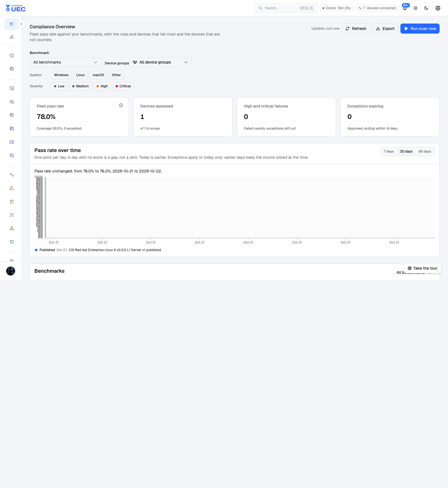The height and width of the screenshot is (488, 448).
Task: Open the alert bell triangle sidebar icon
Action: [12, 188]
